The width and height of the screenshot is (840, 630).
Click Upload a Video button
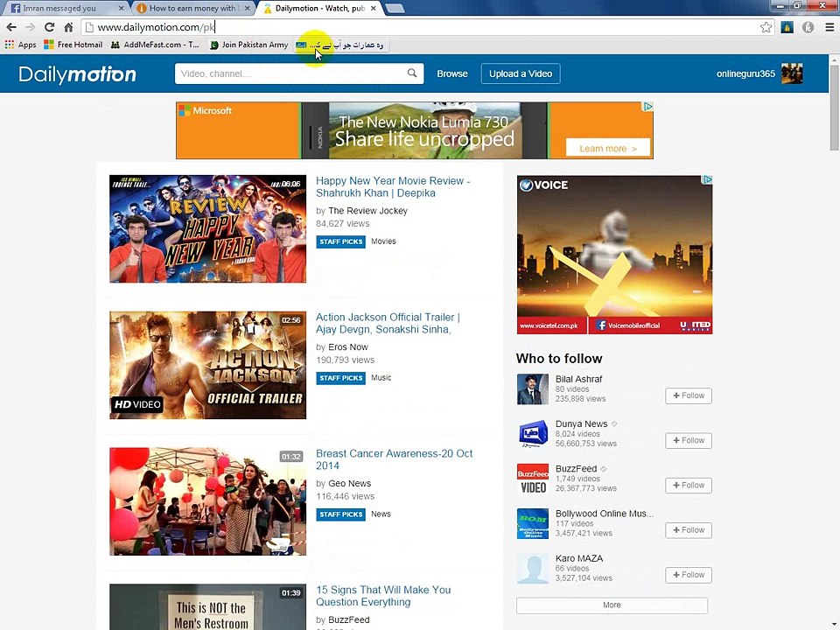coord(520,73)
